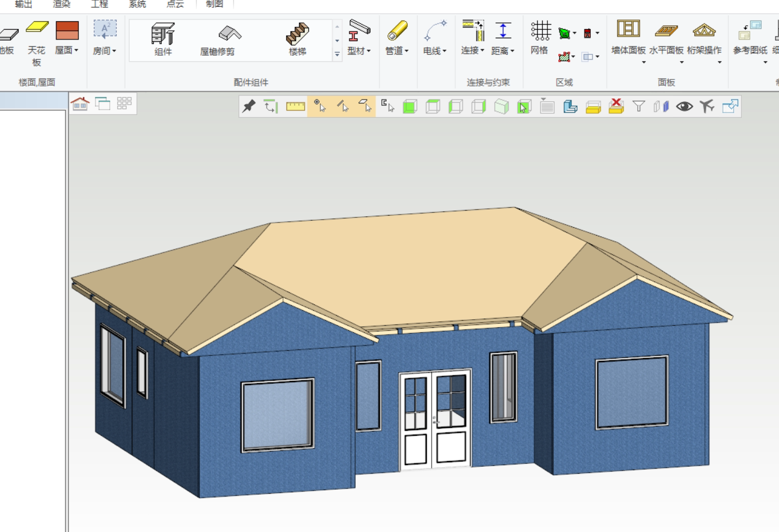Click the cascading windows view icon
The width and height of the screenshot is (779, 532).
point(102,104)
